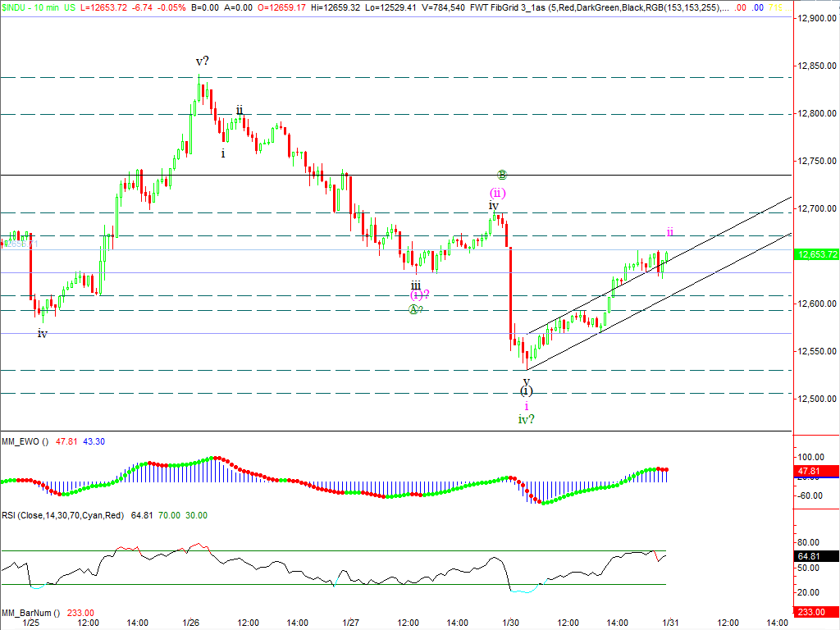Select the black circled (i) wave label

tap(527, 391)
